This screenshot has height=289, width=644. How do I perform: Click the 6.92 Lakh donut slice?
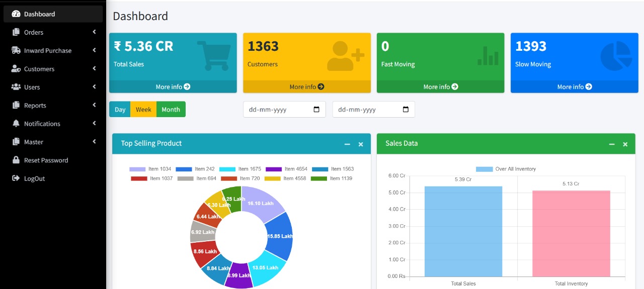pos(202,232)
